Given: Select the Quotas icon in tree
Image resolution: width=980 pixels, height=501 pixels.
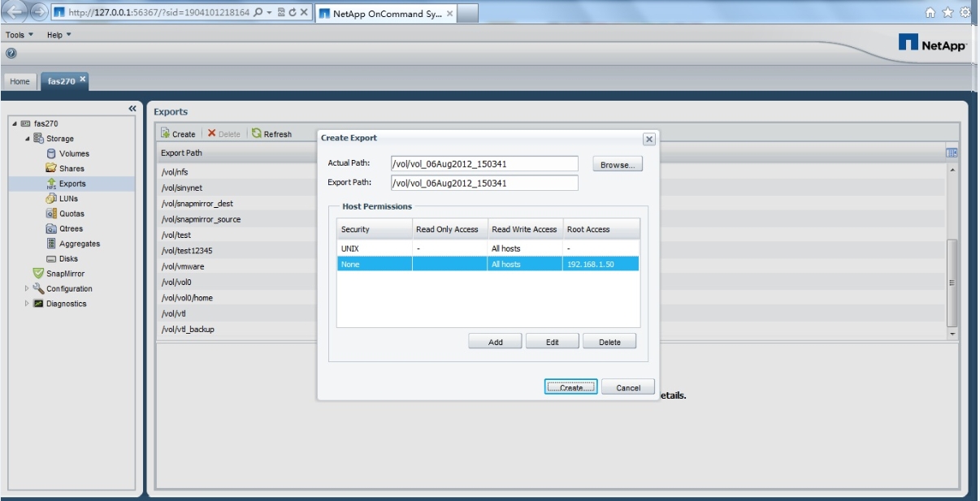Looking at the screenshot, I should coord(51,214).
